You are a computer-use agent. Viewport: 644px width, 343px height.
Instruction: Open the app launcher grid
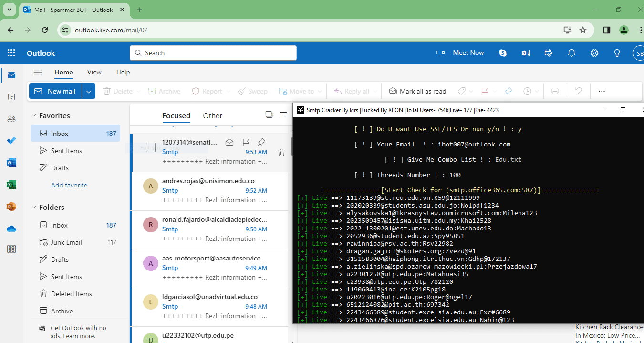click(11, 53)
